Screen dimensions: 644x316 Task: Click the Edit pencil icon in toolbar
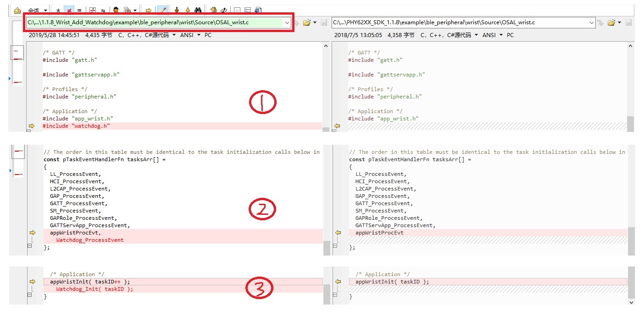tap(162, 10)
